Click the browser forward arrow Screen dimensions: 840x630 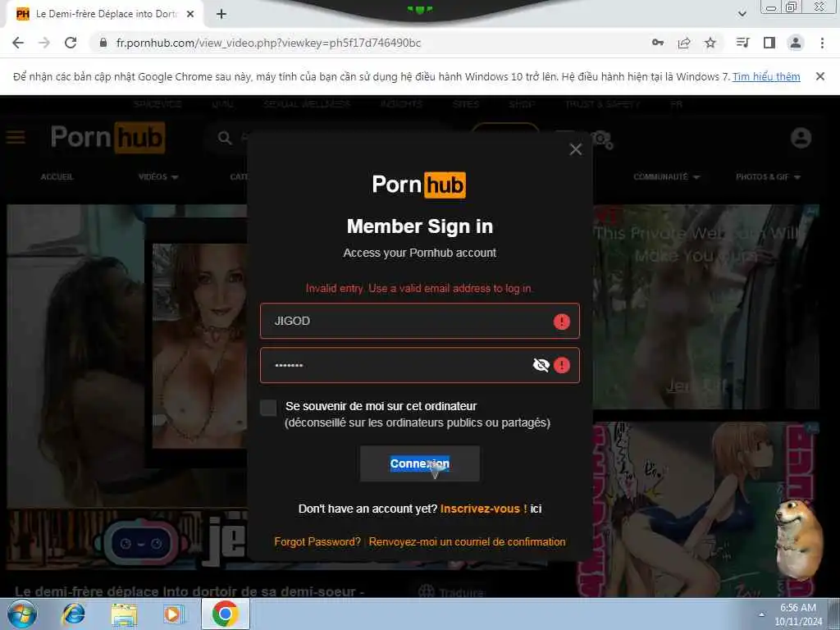pyautogui.click(x=44, y=43)
